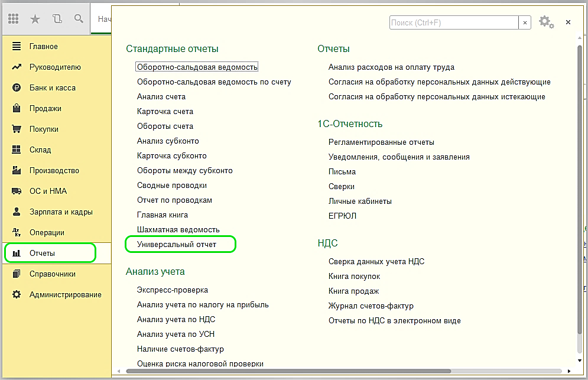Open the Журнал счетов-фактур link
Viewport: 588px width, 380px height.
click(x=371, y=306)
